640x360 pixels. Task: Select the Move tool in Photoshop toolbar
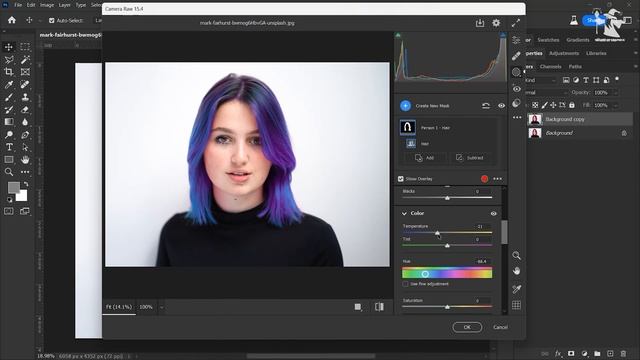[9, 47]
